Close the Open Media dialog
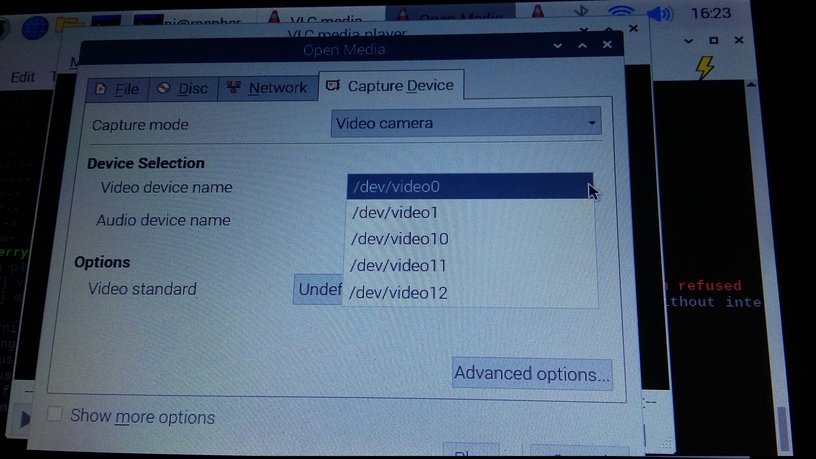 tap(607, 45)
